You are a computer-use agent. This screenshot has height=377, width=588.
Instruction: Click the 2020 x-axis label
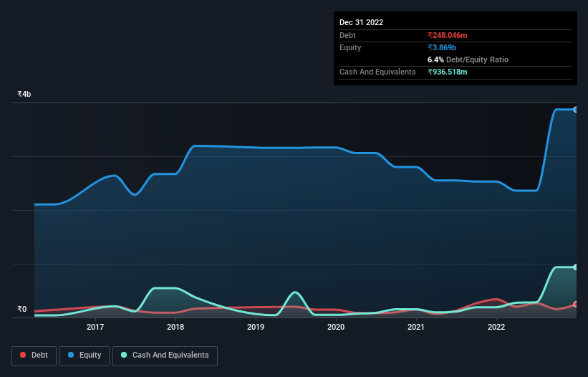[x=336, y=327]
